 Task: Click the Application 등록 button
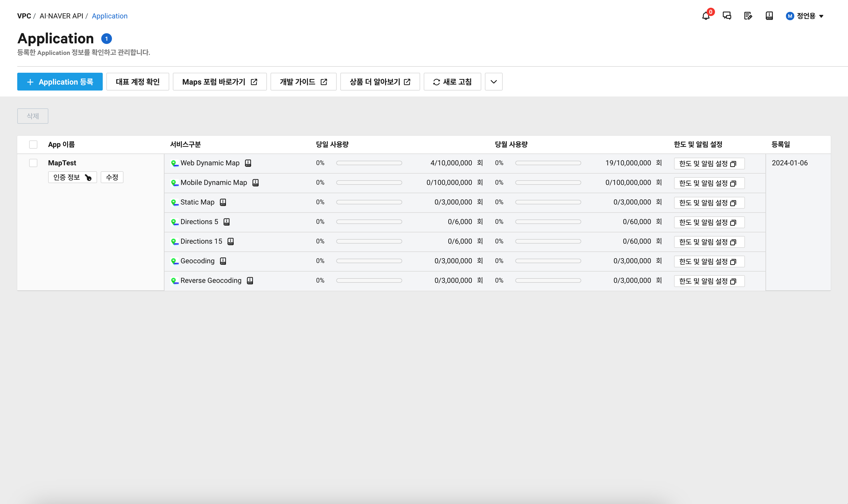click(60, 82)
